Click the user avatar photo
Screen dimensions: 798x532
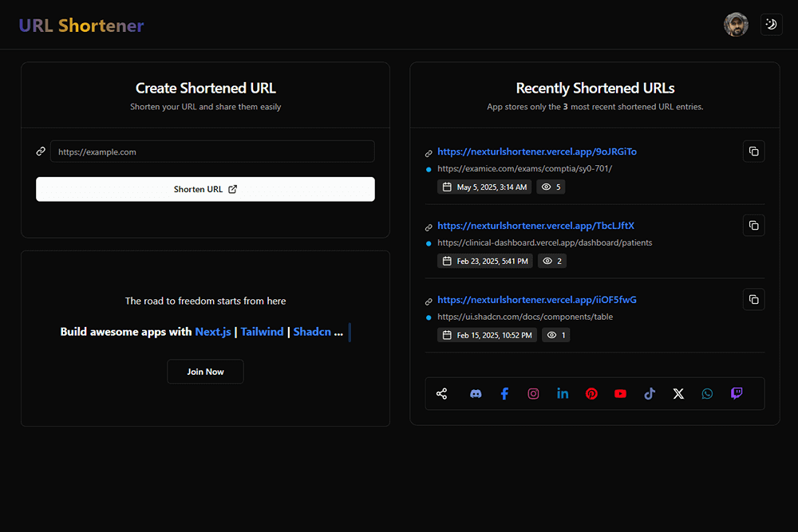click(736, 24)
